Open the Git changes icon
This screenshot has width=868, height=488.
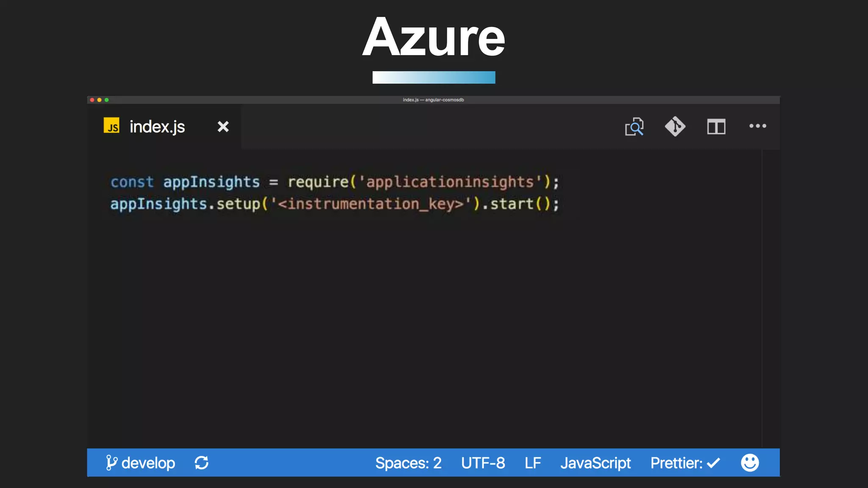click(x=675, y=126)
